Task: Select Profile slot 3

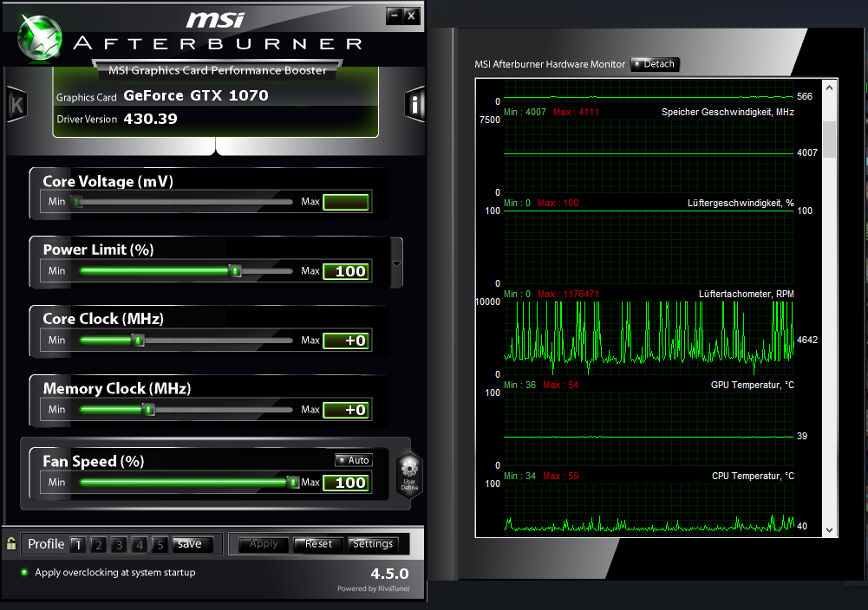Action: point(119,545)
